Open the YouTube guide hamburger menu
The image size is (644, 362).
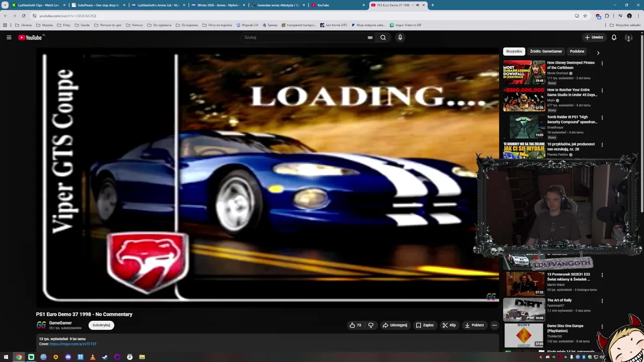point(9,37)
